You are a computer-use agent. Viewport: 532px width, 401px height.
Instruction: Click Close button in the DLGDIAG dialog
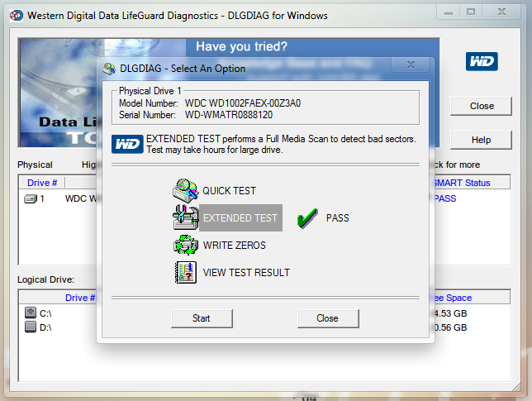pos(328,318)
